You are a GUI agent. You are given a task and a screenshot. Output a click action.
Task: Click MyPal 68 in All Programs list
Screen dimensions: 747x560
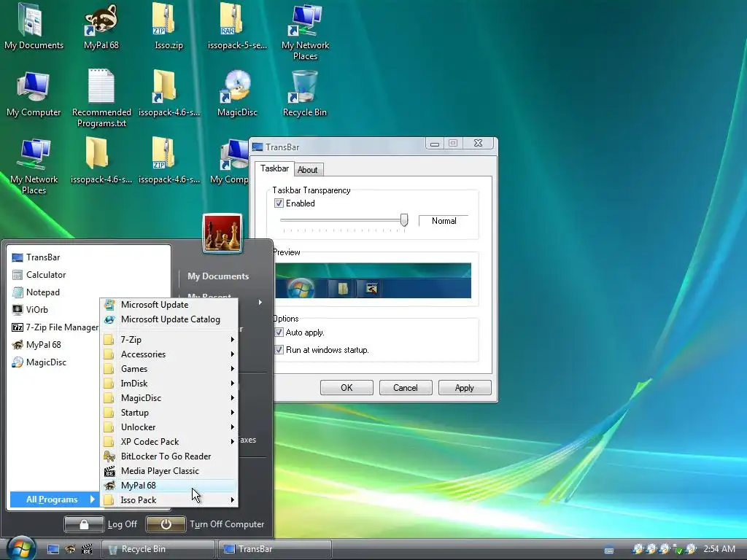coord(169,485)
